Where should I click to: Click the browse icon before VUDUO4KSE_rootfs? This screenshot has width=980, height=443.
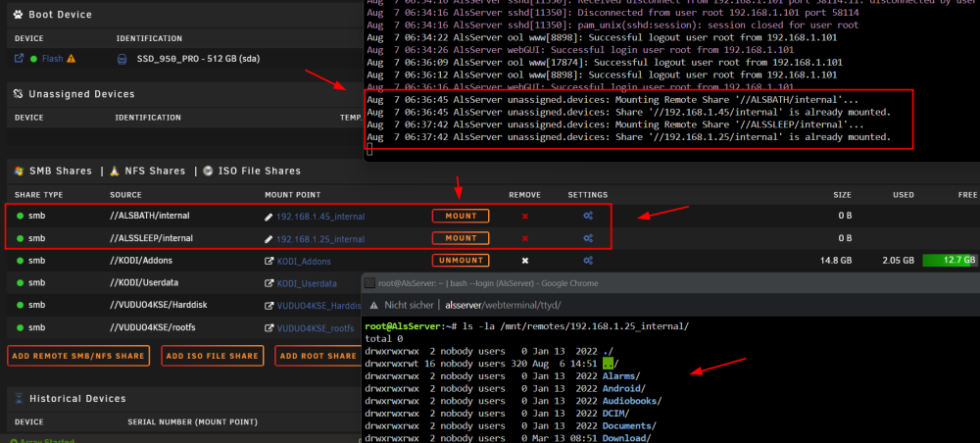point(269,328)
